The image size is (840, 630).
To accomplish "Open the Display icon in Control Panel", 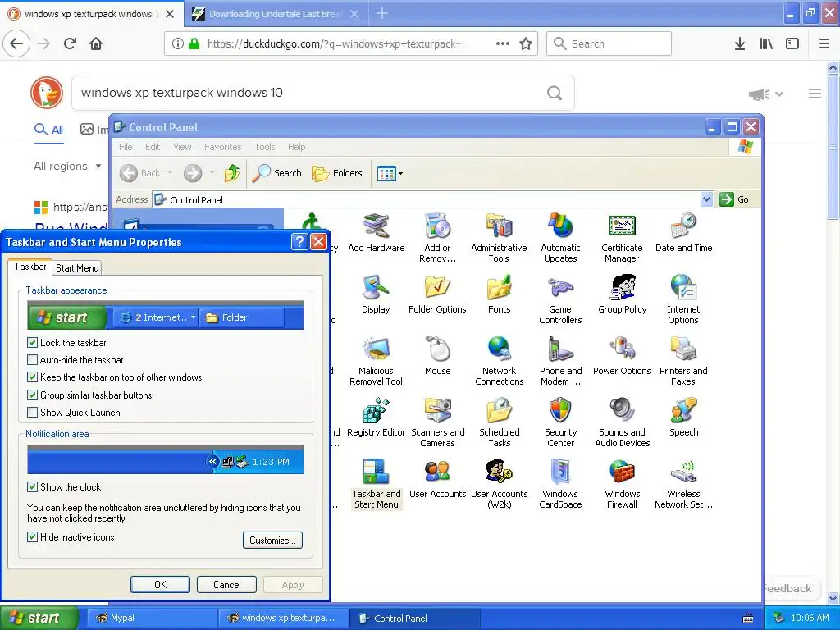I will pyautogui.click(x=376, y=294).
